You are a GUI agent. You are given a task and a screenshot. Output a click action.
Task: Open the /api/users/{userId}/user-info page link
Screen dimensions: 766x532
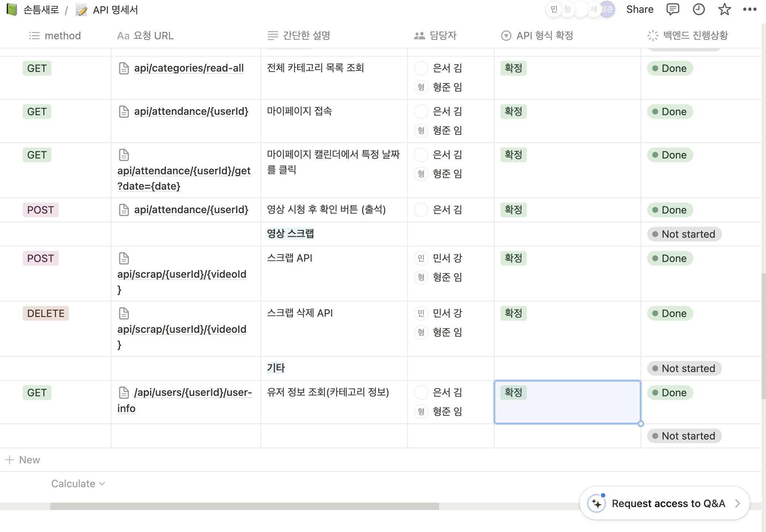point(192,393)
